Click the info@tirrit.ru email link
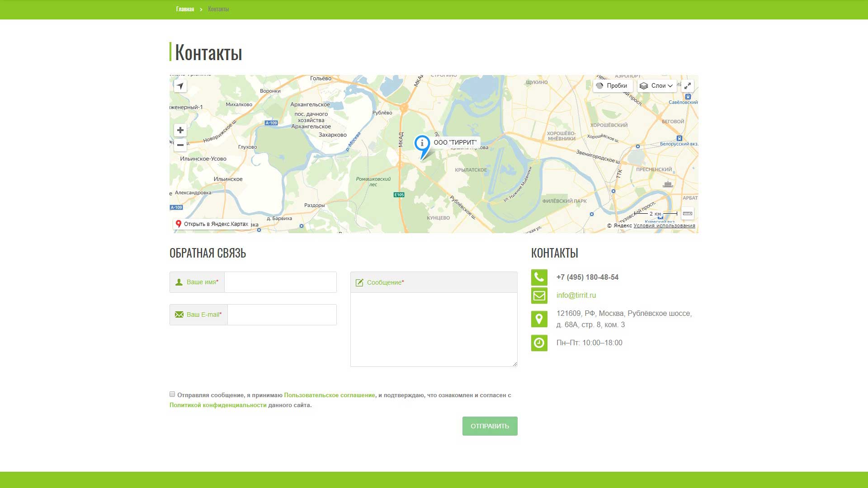 576,296
